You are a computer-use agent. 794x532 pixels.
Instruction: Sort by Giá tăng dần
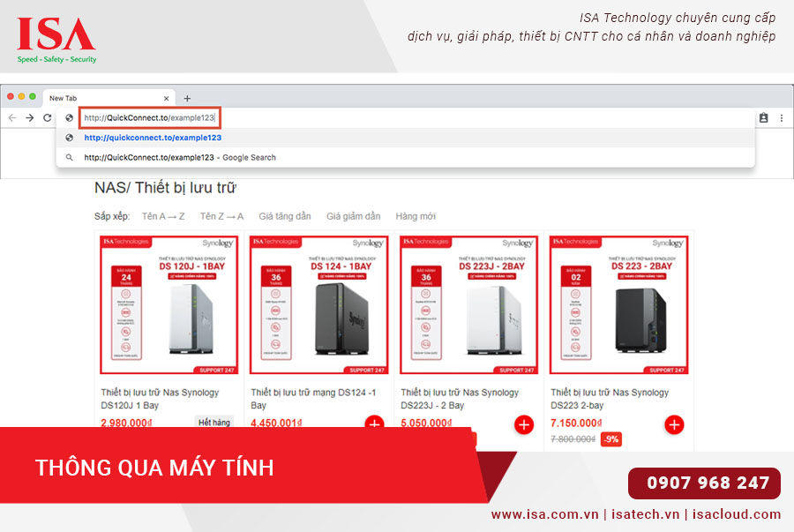tap(285, 216)
